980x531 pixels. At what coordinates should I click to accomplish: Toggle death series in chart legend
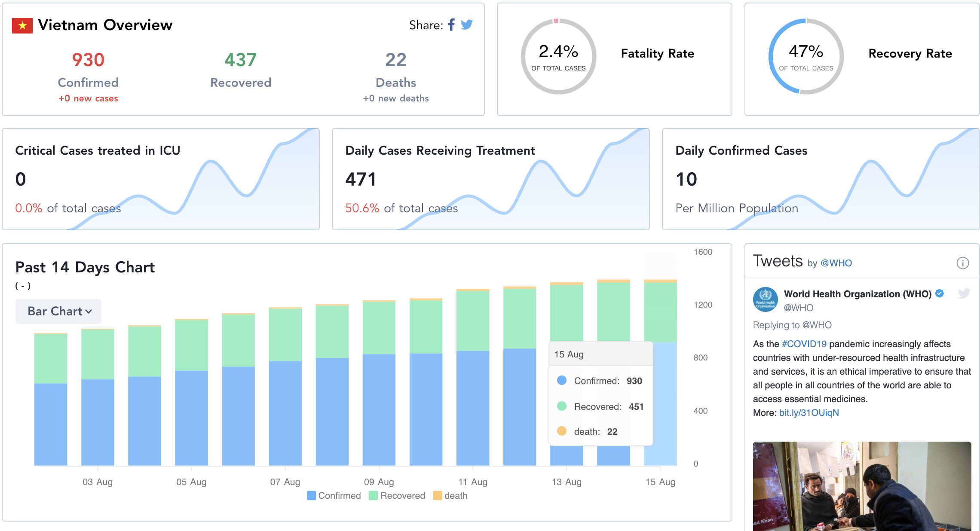(450, 495)
